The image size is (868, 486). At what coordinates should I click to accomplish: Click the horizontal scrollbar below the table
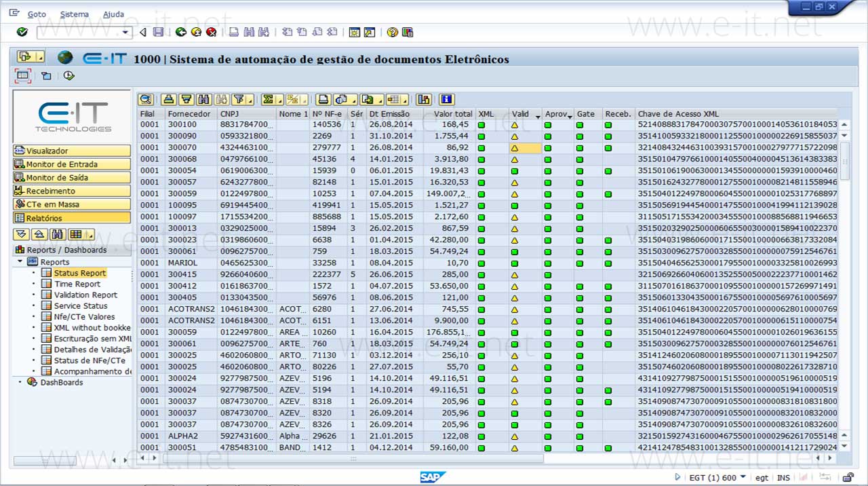(353, 458)
